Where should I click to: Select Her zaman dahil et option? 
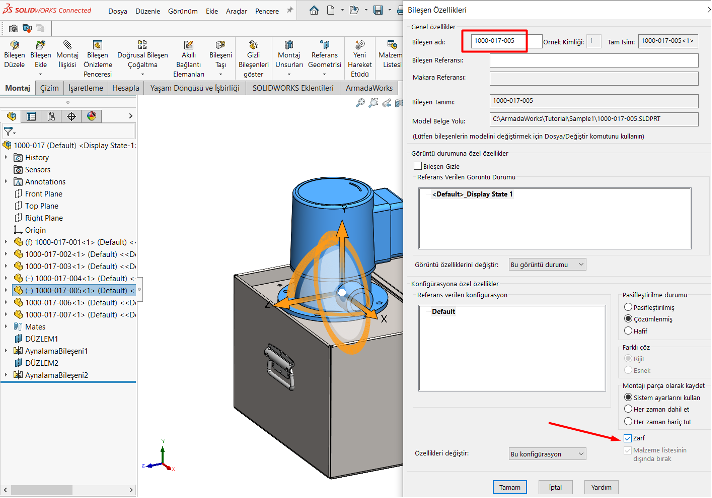pyautogui.click(x=628, y=409)
